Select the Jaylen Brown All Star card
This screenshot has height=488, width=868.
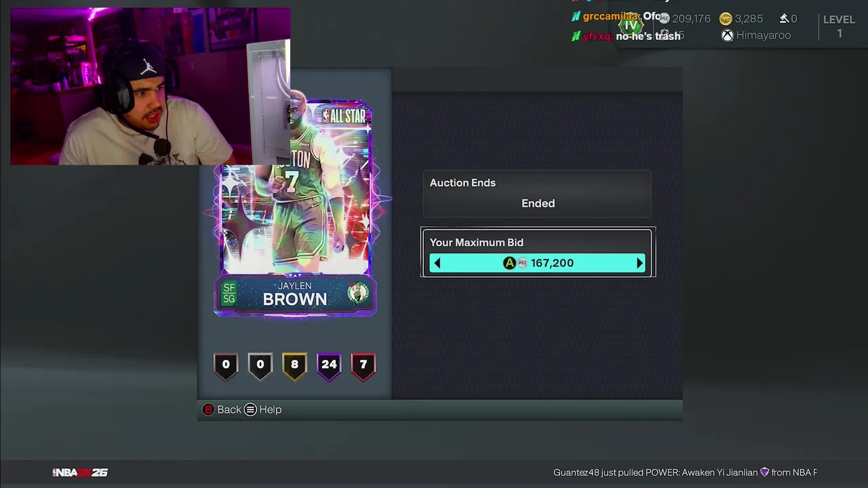coord(295,209)
